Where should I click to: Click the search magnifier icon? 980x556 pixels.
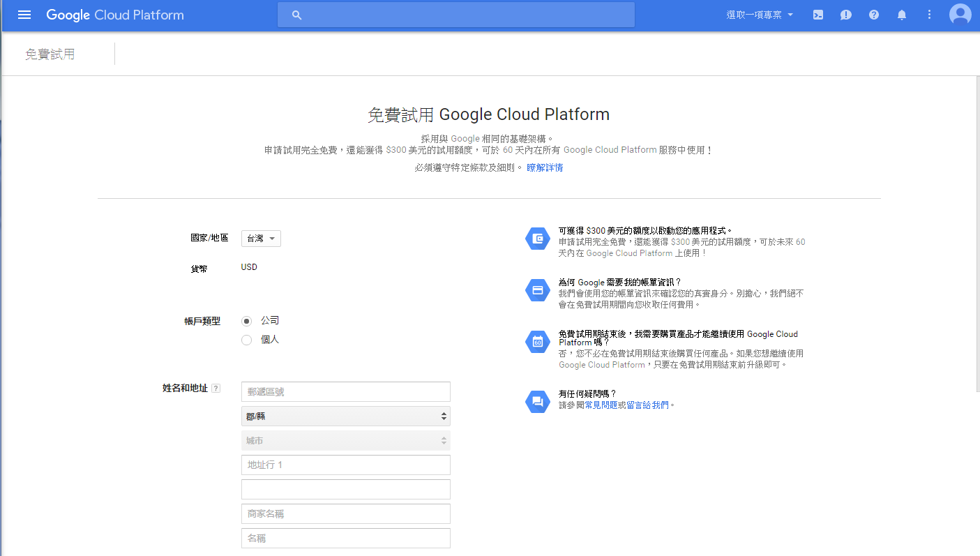[x=296, y=15]
